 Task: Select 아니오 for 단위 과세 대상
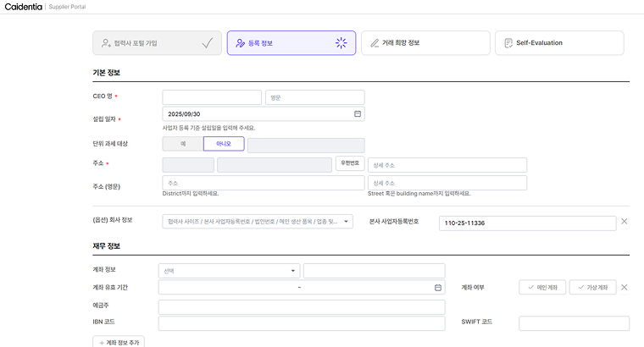224,145
